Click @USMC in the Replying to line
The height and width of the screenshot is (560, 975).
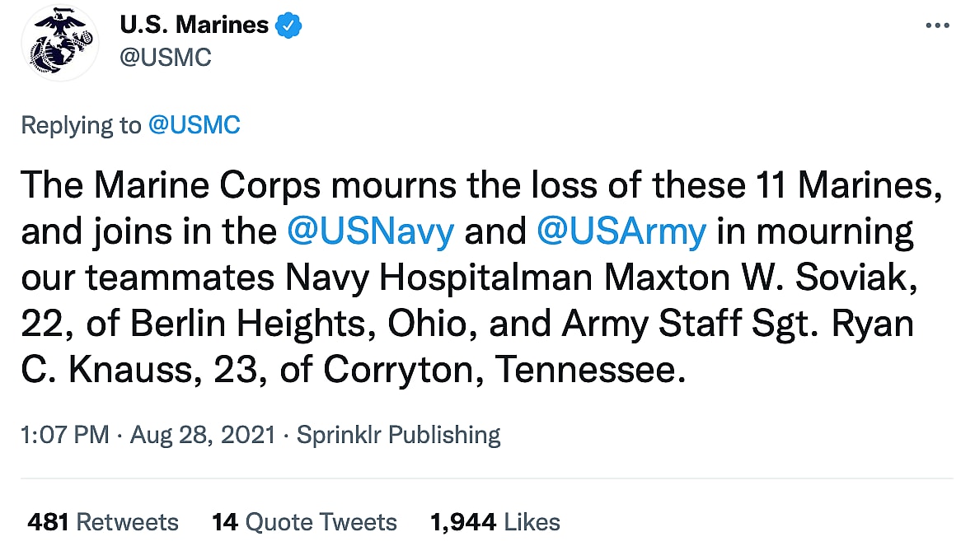[194, 125]
